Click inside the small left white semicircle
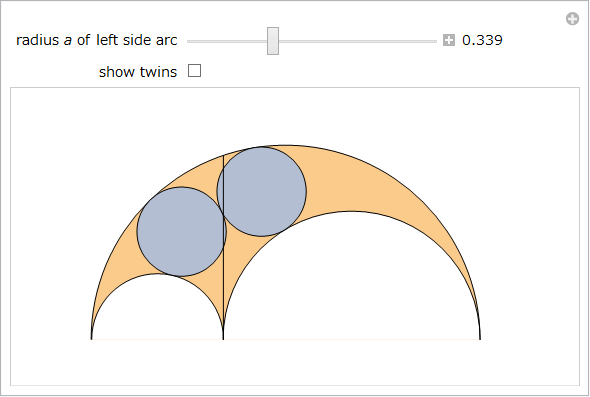The height and width of the screenshot is (397, 590). pos(157,312)
